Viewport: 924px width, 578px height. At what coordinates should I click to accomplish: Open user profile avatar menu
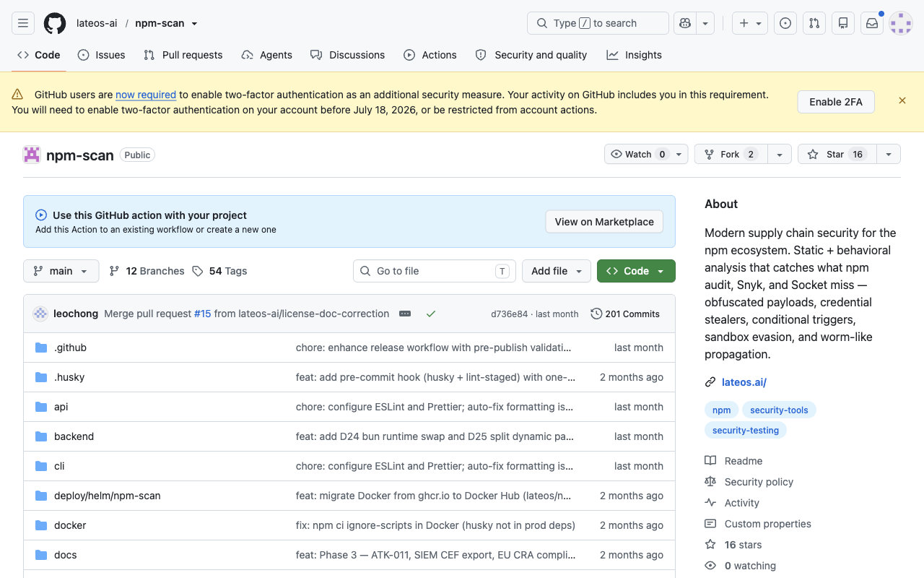(901, 23)
